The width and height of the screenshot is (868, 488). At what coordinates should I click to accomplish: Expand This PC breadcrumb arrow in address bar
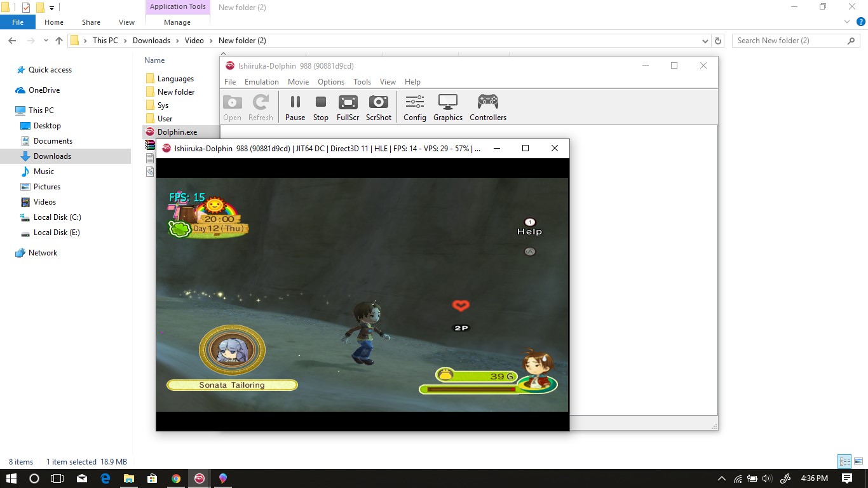[126, 41]
